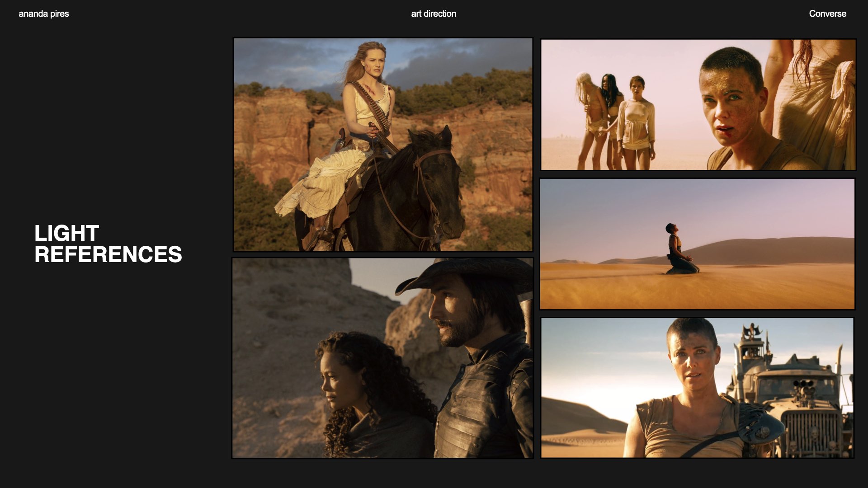Click the "Converse" label in header
The image size is (868, 488).
pyautogui.click(x=827, y=14)
